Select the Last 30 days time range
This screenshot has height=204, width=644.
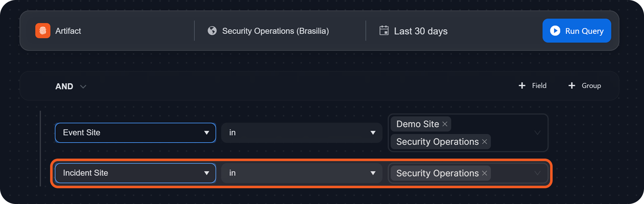tap(420, 31)
